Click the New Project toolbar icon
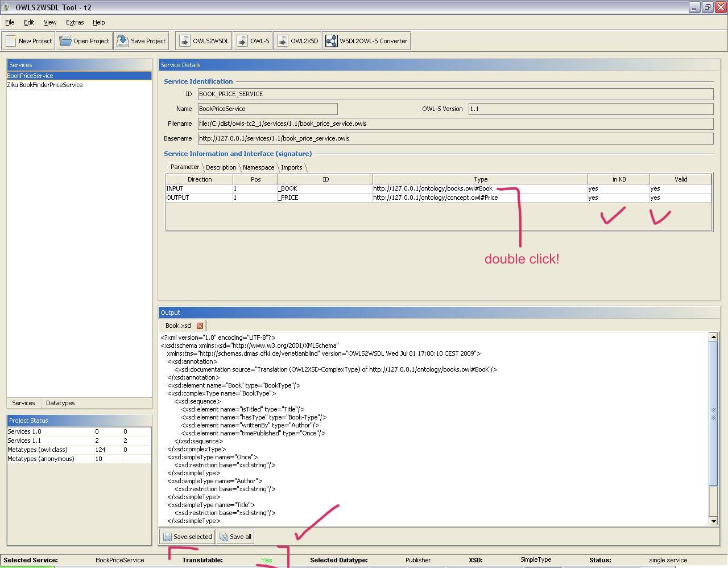 [11, 41]
